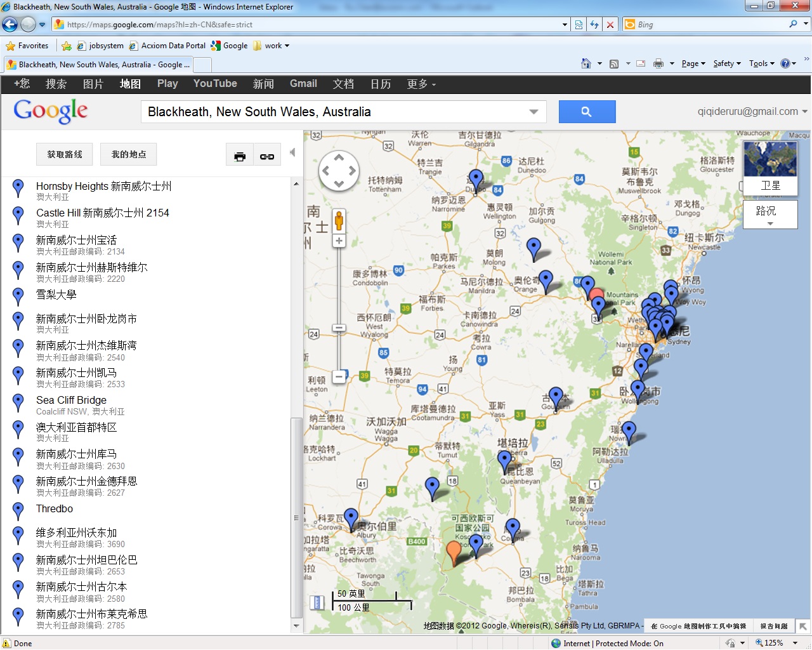Open the link-to-this-map chain icon

(267, 156)
